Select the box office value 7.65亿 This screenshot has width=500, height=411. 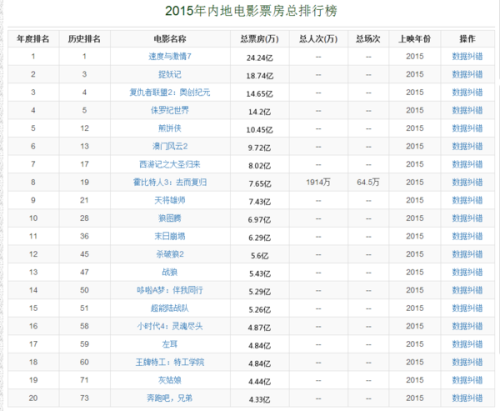[260, 184]
